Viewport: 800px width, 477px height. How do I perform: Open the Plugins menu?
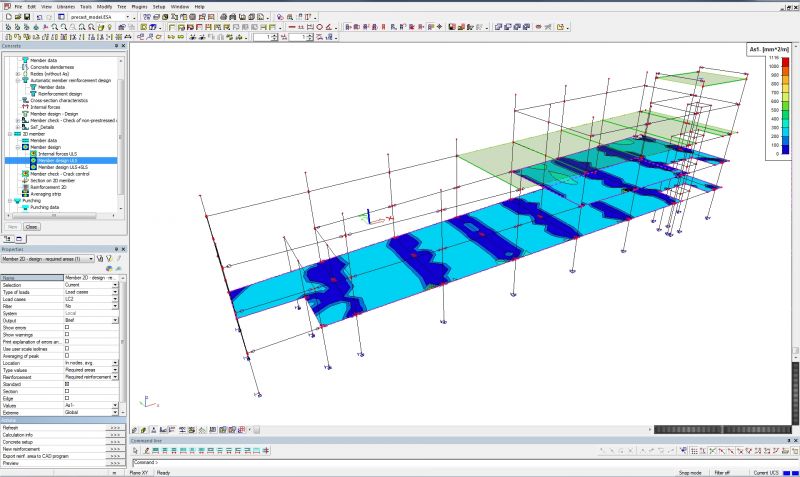pos(138,6)
